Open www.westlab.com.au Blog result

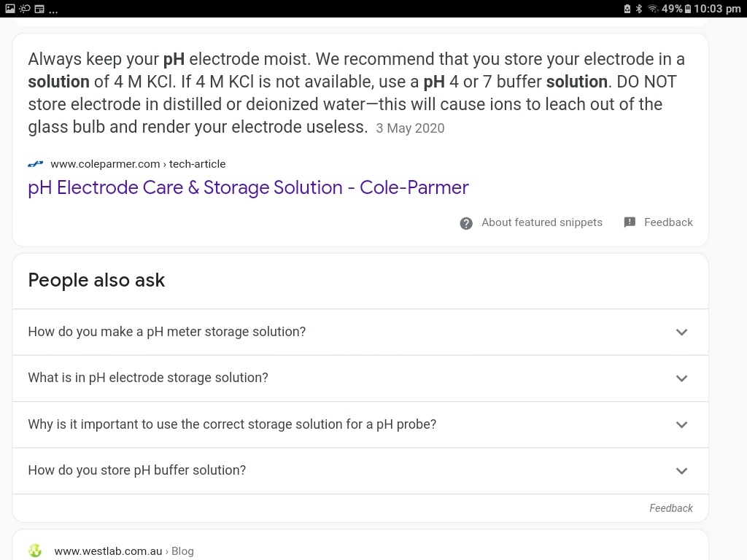(124, 551)
